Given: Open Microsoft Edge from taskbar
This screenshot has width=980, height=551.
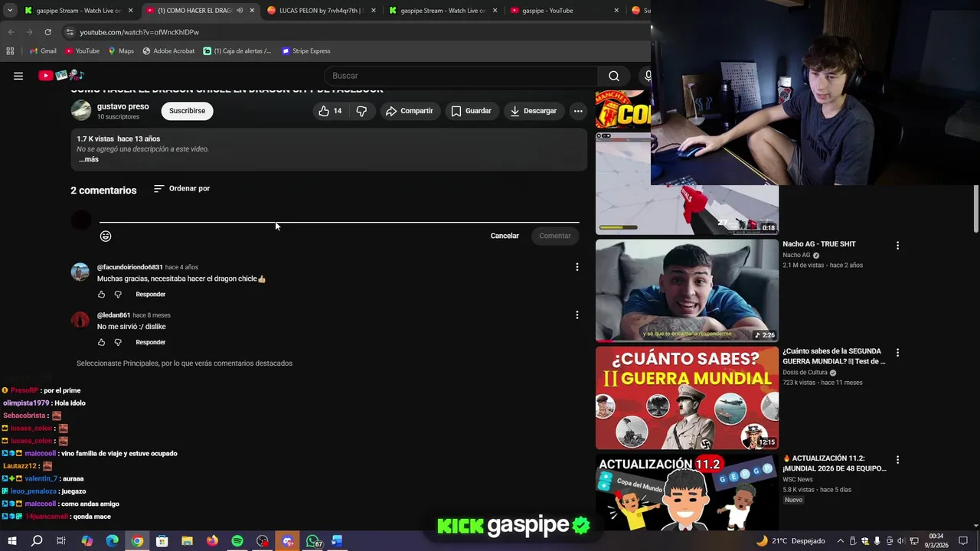Looking at the screenshot, I should (x=112, y=541).
